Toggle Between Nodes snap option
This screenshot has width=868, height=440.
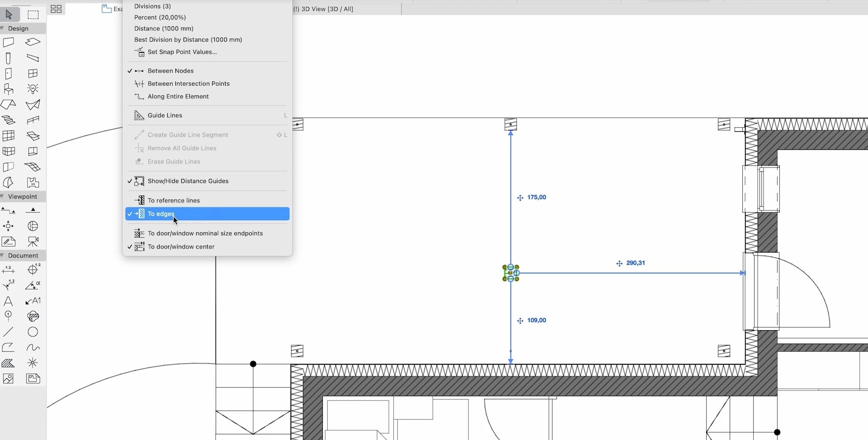pyautogui.click(x=208, y=71)
